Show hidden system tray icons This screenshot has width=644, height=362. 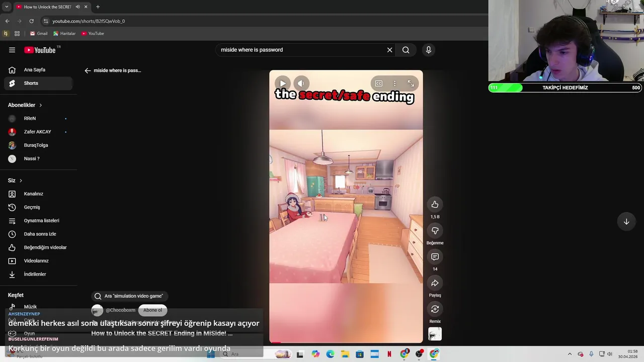(x=570, y=354)
